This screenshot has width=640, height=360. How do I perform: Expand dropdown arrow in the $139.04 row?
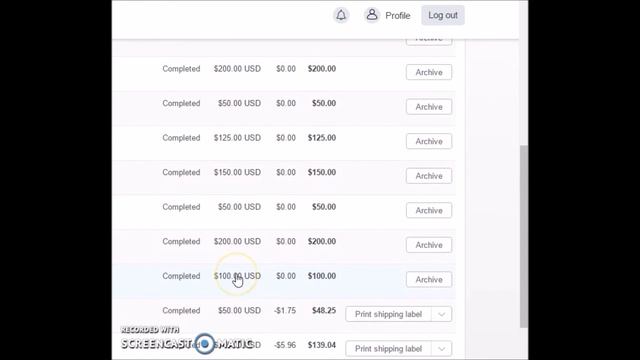coord(442,349)
